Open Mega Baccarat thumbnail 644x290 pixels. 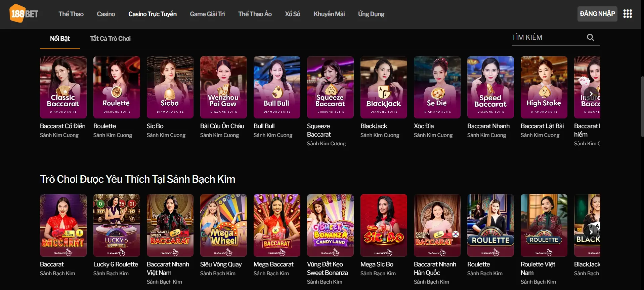tap(277, 225)
